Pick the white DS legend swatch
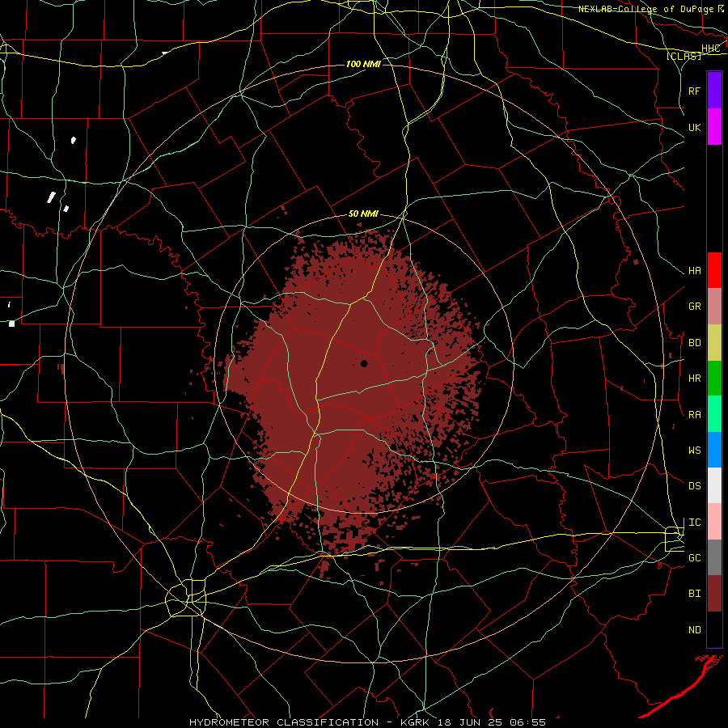The image size is (728, 728). tap(714, 485)
